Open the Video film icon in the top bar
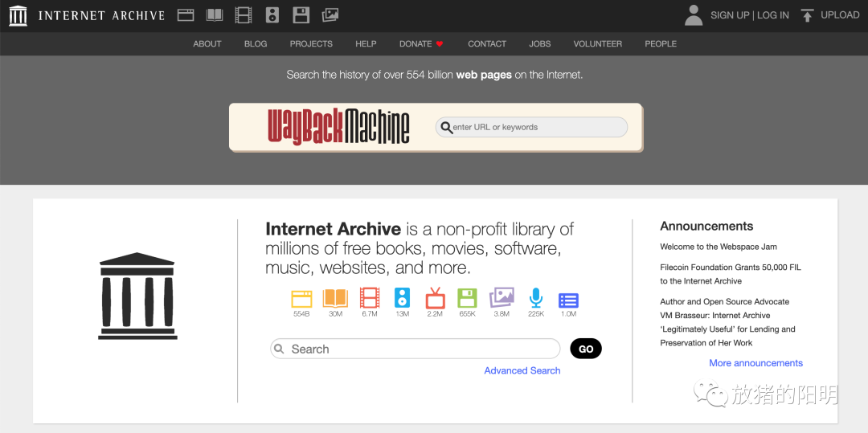Viewport: 868px width, 433px height. click(x=243, y=15)
